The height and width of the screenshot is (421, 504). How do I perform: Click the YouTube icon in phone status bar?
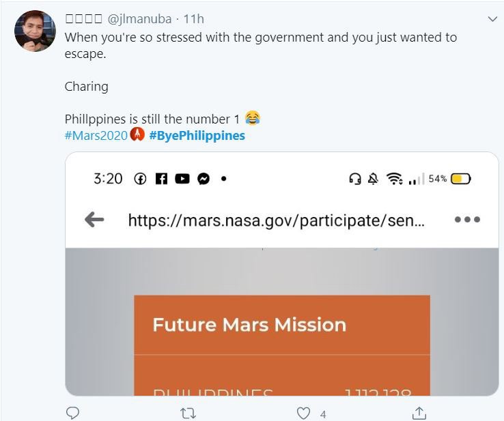click(182, 179)
